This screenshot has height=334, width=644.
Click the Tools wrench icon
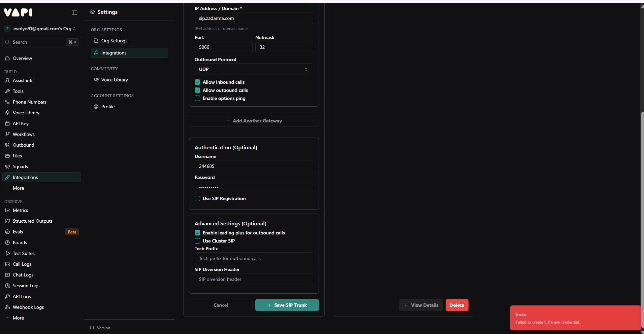7,91
